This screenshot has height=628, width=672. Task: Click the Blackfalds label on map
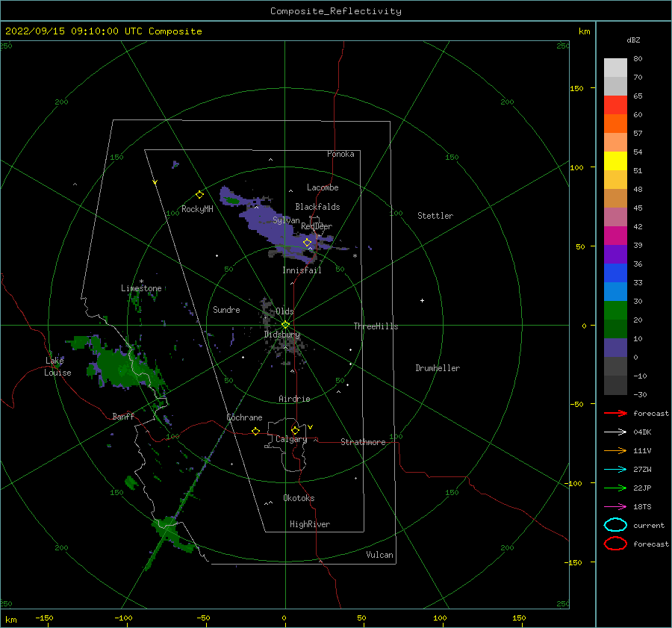tap(317, 207)
